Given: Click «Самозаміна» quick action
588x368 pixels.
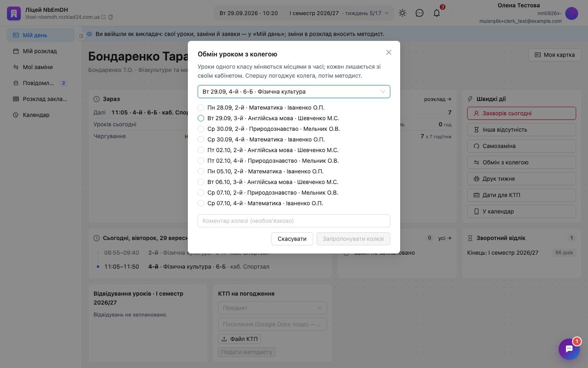Looking at the screenshot, I should point(521,146).
